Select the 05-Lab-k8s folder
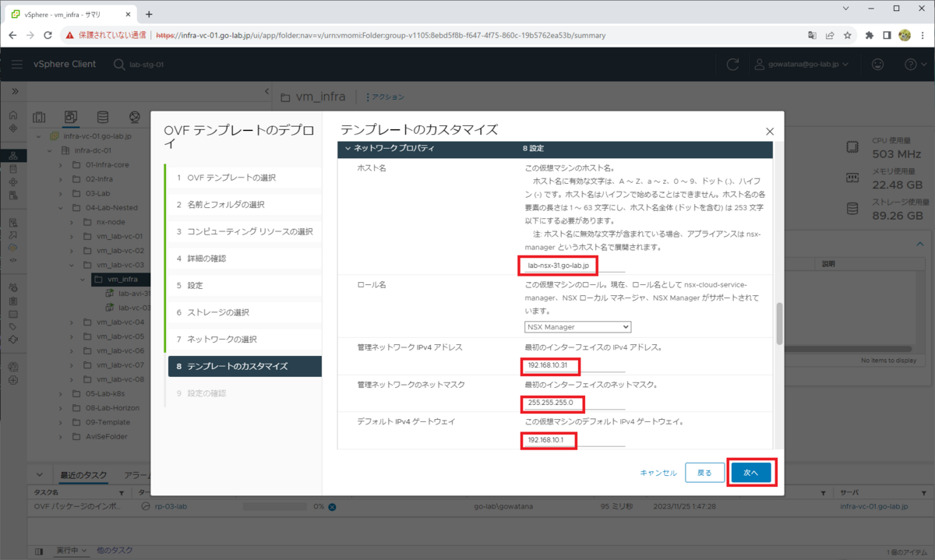The width and height of the screenshot is (935, 560). tap(105, 393)
